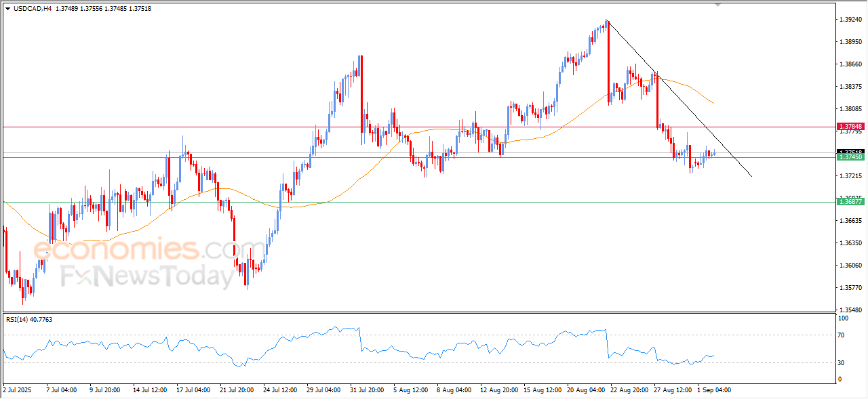Screen dimensions: 868x399
Task: Click the 12 Aug 20:00 time label
Action: coord(498,390)
